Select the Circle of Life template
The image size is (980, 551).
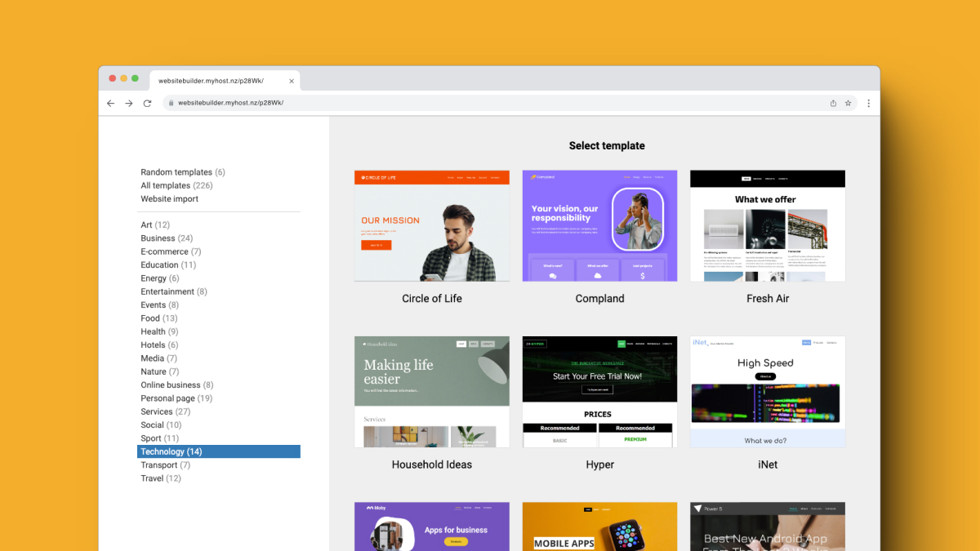[x=431, y=226]
